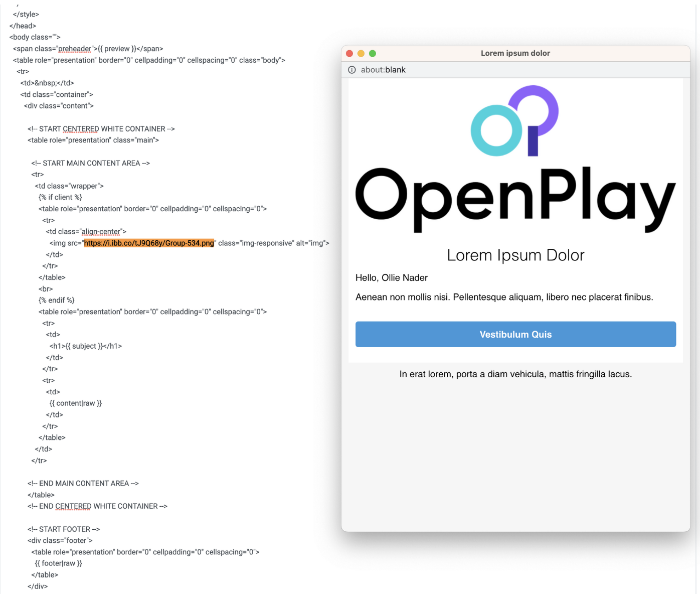700x598 pixels.
Task: Click the {{ subject }} h1 code line
Action: point(86,346)
